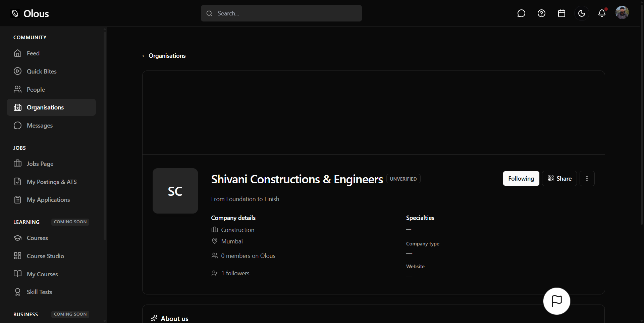Open Quick Bites in sidebar
This screenshot has width=644, height=323.
[x=51, y=72]
